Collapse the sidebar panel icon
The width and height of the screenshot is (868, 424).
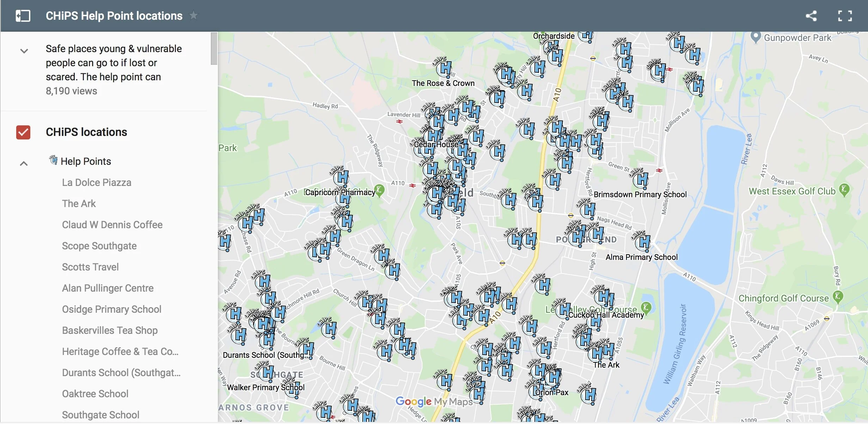pyautogui.click(x=23, y=16)
